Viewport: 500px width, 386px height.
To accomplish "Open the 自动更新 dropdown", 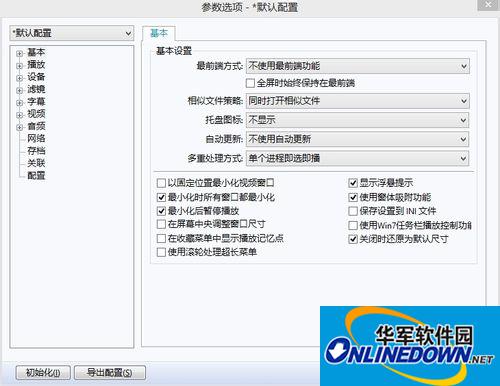I will (358, 139).
